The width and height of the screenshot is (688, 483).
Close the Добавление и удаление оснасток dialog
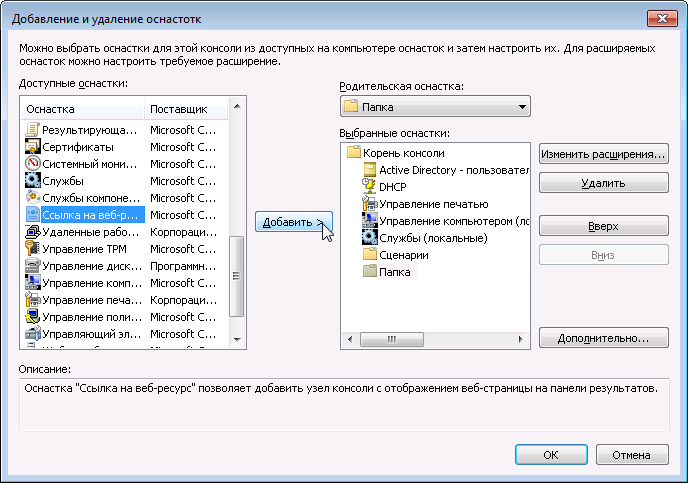click(662, 18)
